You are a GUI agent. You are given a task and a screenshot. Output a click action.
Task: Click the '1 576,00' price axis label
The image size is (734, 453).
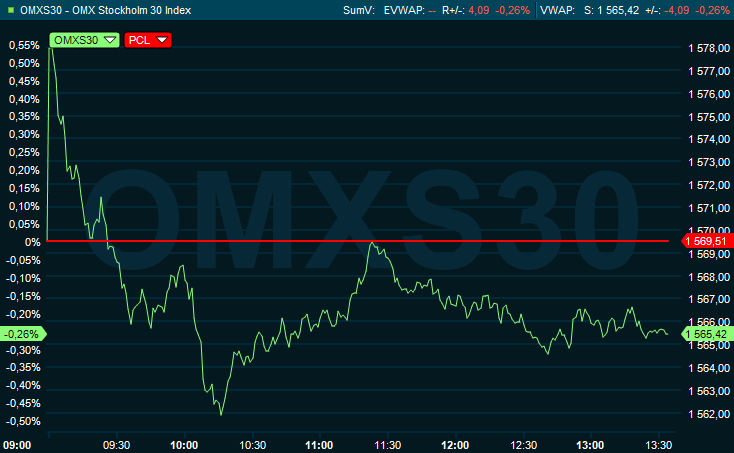[x=709, y=94]
